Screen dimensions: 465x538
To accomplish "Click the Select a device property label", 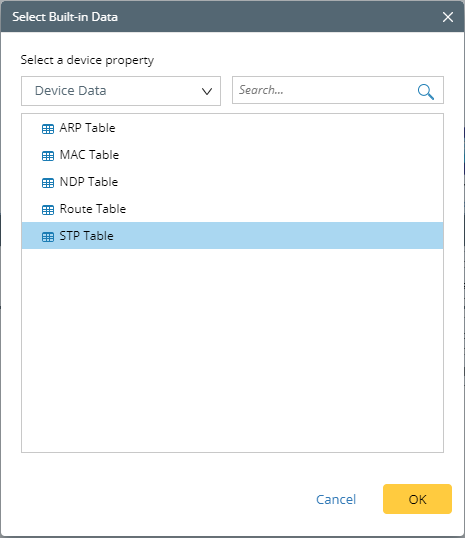I will click(87, 60).
